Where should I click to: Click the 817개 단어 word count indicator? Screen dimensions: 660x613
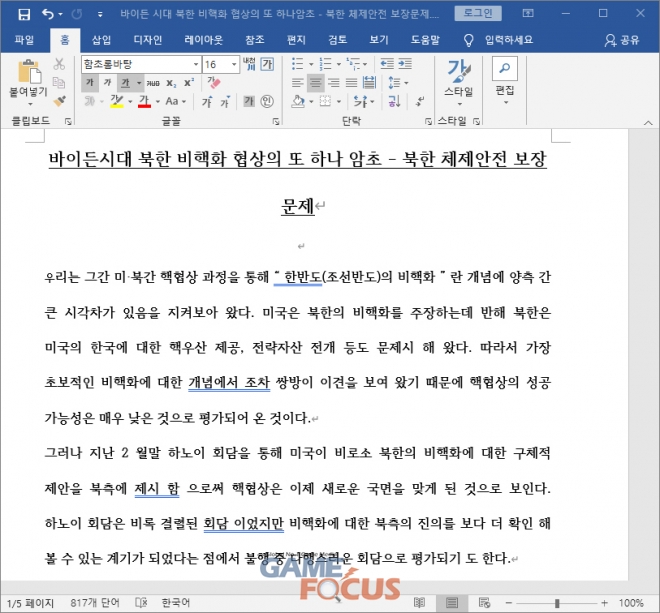pos(98,603)
